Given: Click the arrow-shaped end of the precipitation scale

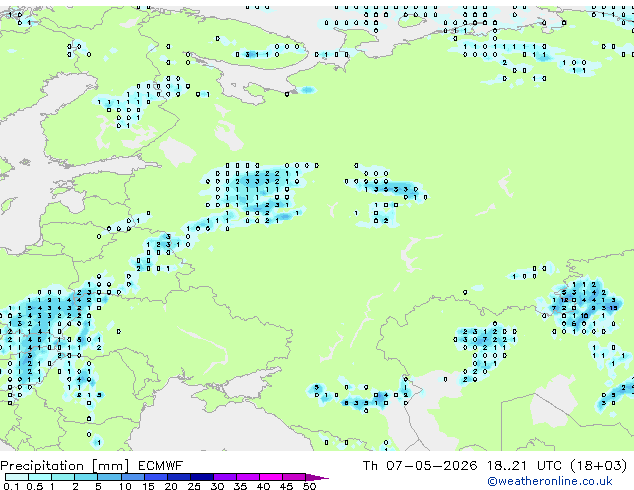Looking at the screenshot, I should [317, 477].
